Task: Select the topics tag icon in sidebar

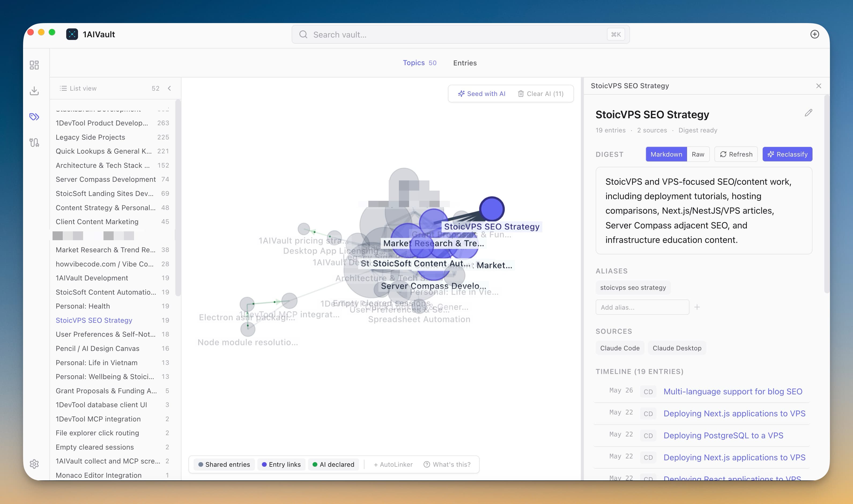Action: pyautogui.click(x=34, y=117)
